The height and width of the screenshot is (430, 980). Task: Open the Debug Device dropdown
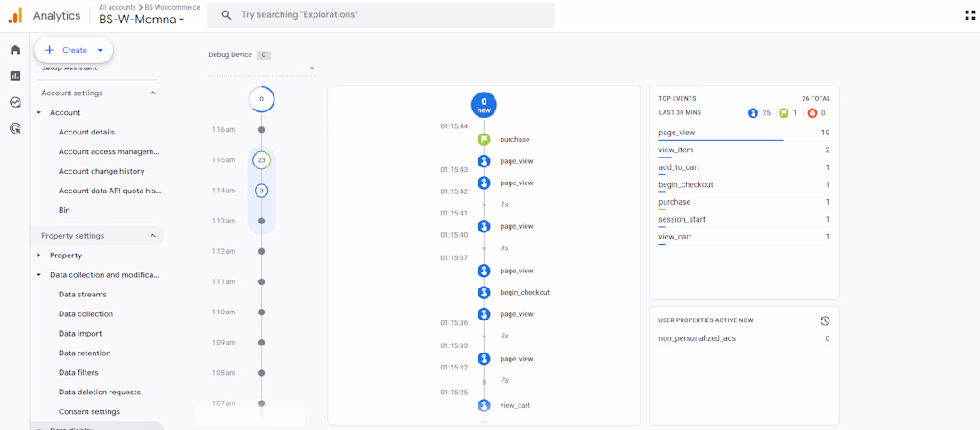262,69
